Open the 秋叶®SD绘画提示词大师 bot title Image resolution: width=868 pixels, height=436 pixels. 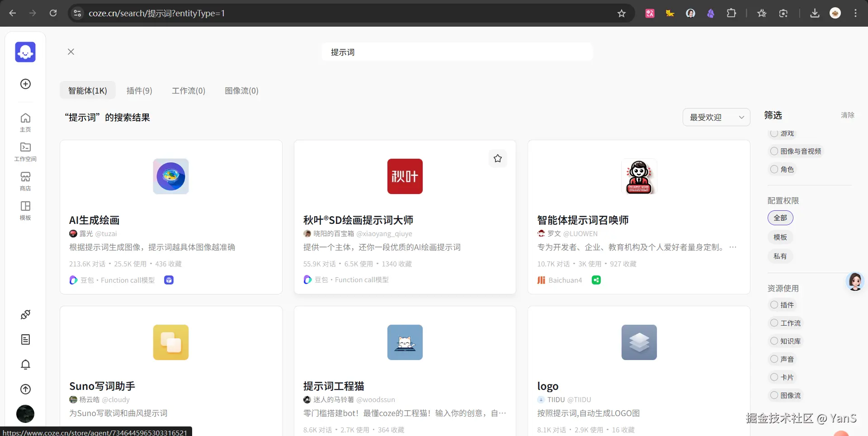(x=359, y=220)
